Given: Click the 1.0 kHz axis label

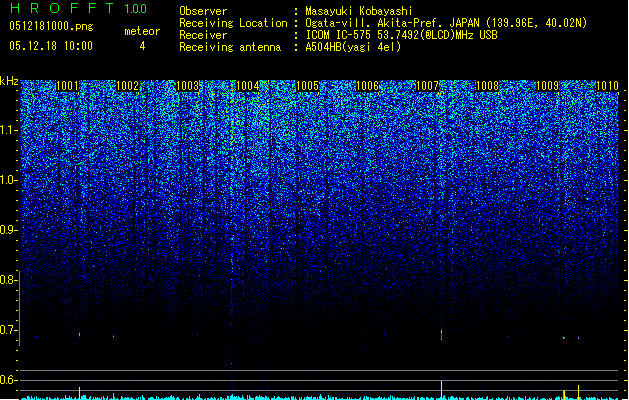Looking at the screenshot, I should [8, 180].
